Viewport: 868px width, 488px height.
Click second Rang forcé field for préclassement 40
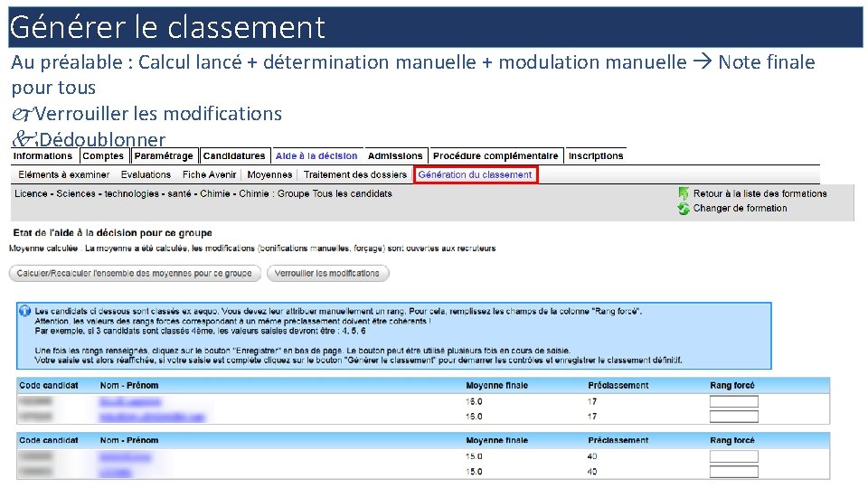(x=734, y=472)
